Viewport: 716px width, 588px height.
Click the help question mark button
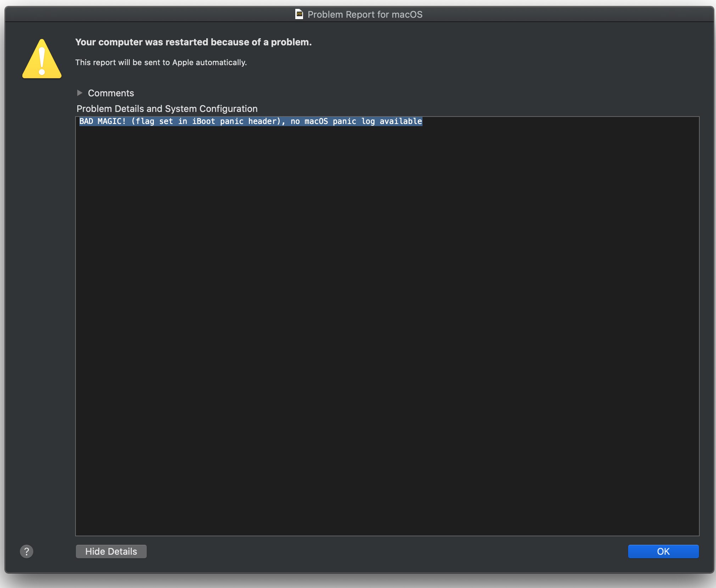[x=27, y=551]
